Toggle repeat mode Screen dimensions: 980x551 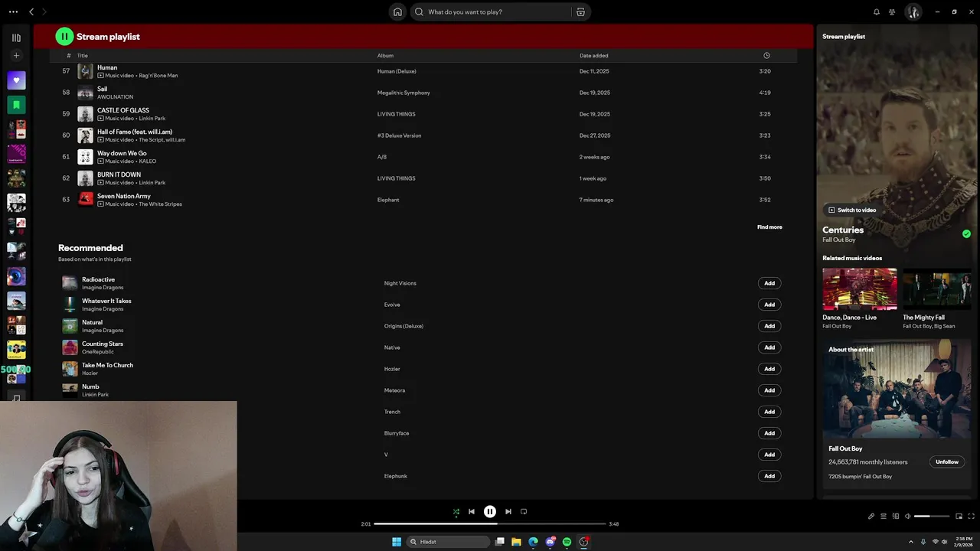[524, 512]
